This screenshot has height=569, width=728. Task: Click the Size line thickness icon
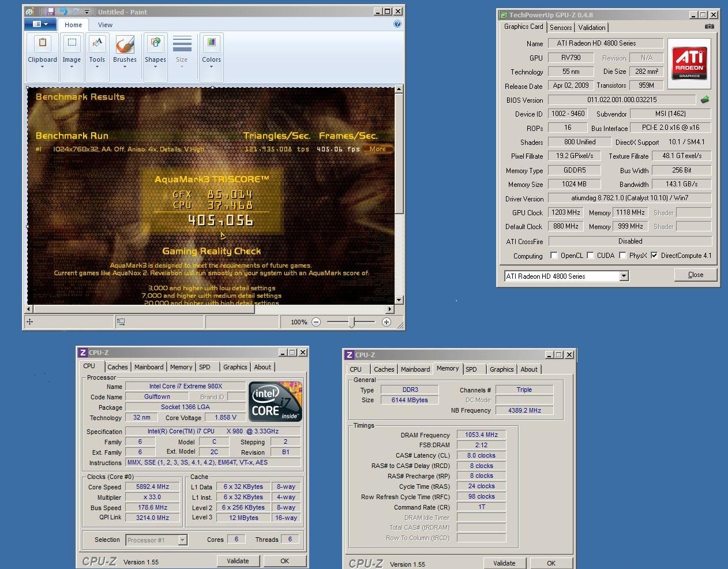click(182, 44)
